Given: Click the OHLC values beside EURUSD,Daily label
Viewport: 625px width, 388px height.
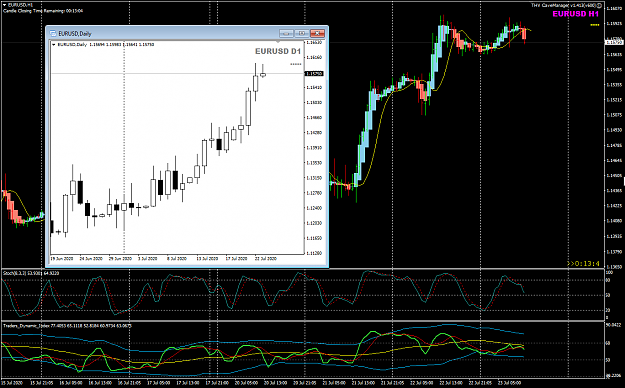Looking at the screenshot, I should tap(122, 45).
